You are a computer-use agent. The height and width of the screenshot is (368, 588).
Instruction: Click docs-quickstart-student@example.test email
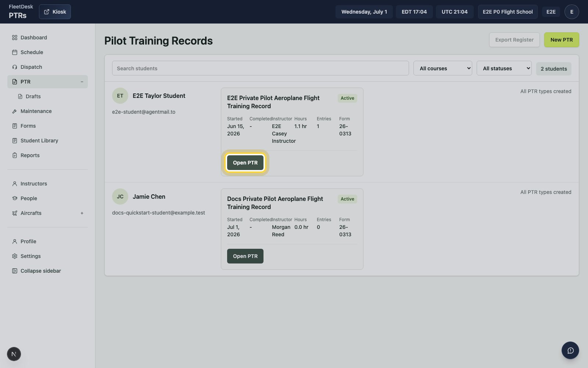click(158, 213)
